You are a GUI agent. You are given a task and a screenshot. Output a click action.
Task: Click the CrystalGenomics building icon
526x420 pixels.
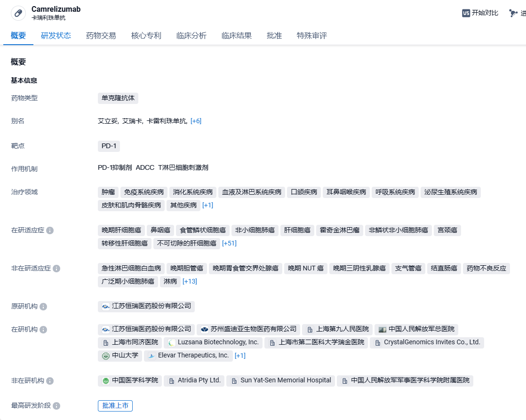point(378,342)
